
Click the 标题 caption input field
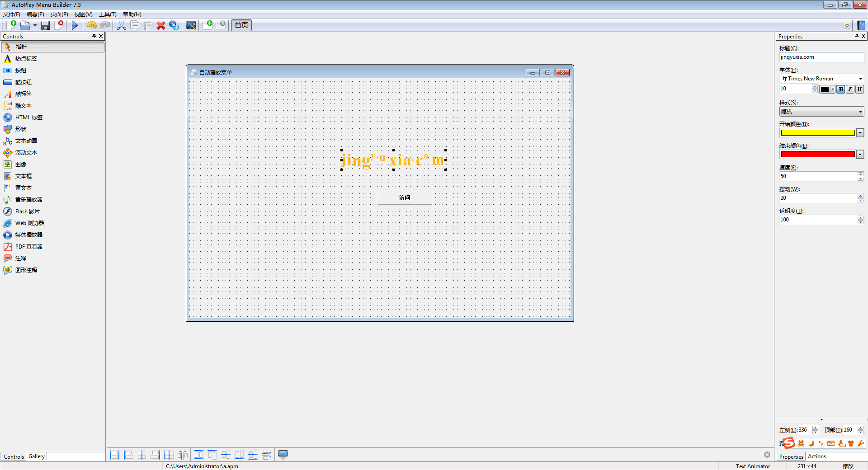tap(821, 57)
